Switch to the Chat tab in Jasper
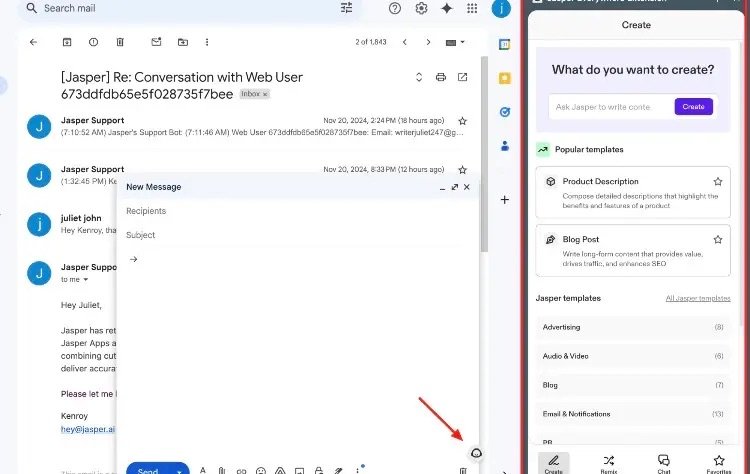This screenshot has height=474, width=750. pyautogui.click(x=663, y=463)
